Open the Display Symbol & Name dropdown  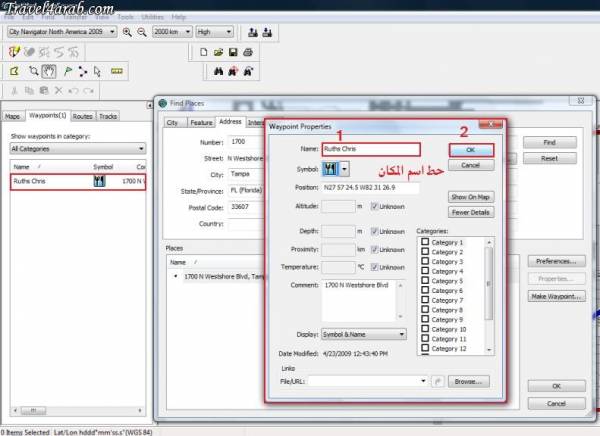pos(364,334)
